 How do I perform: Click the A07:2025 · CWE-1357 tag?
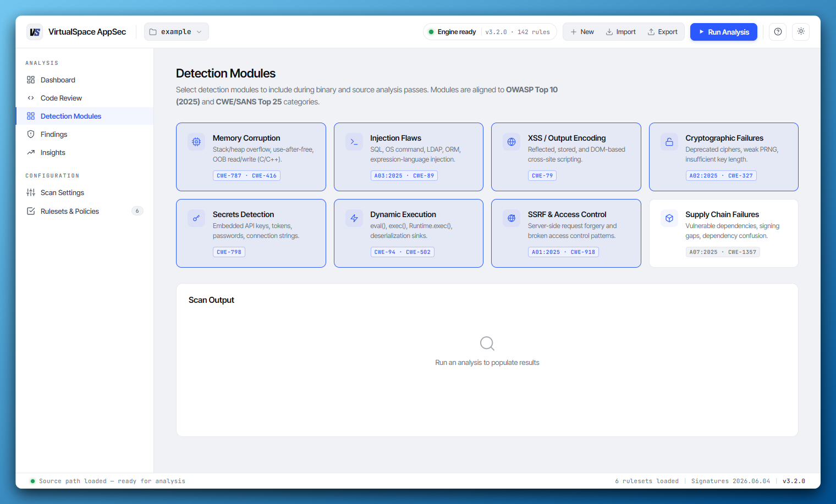pyautogui.click(x=723, y=252)
